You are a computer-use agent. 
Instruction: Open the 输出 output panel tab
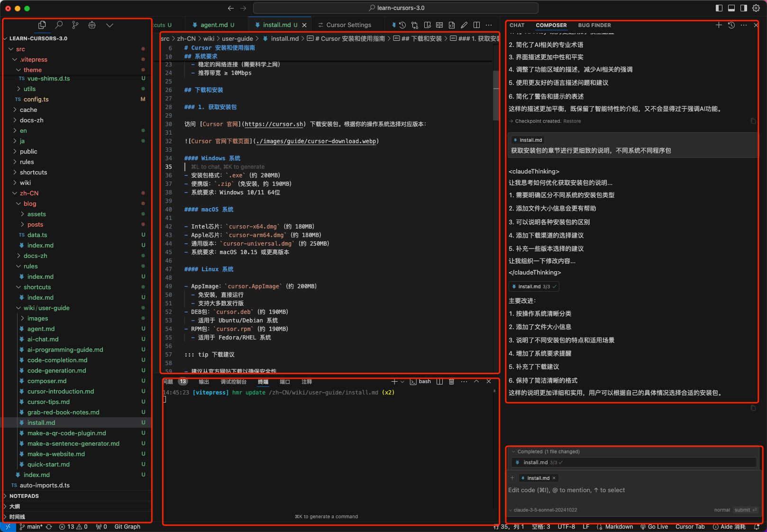click(x=204, y=382)
